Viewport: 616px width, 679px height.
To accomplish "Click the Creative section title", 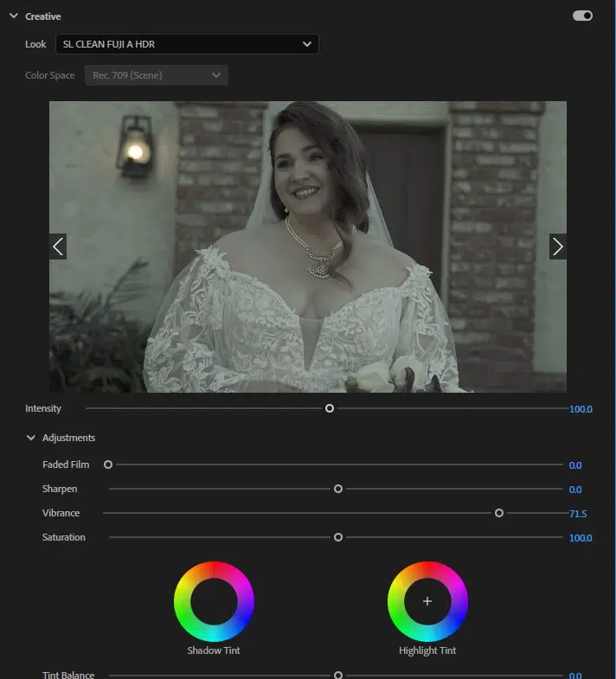I will click(43, 16).
